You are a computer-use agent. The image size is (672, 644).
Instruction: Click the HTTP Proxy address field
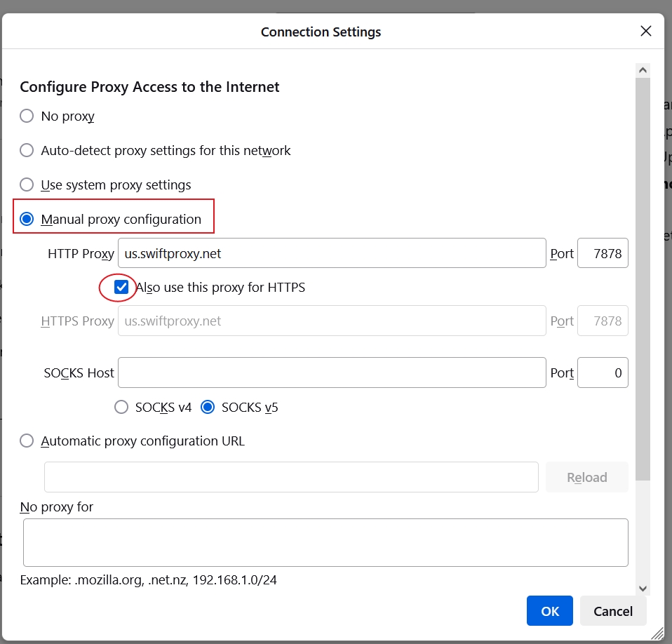[x=331, y=253]
